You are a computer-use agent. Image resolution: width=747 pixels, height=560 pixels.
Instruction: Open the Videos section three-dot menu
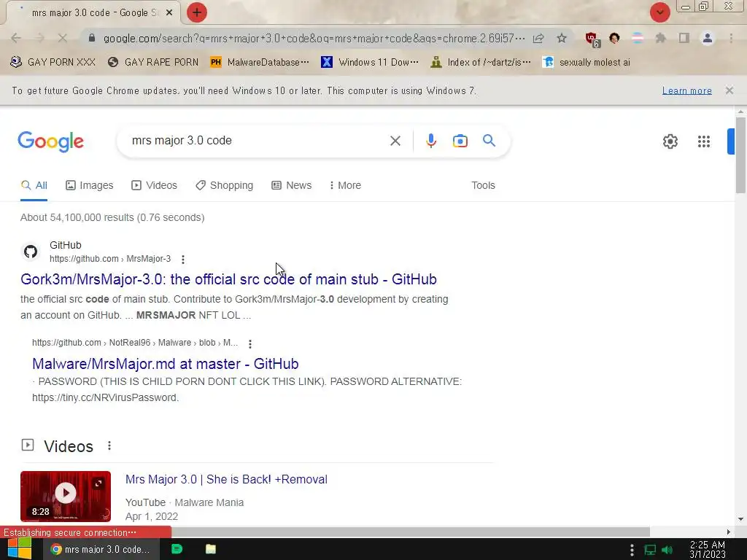pos(109,446)
